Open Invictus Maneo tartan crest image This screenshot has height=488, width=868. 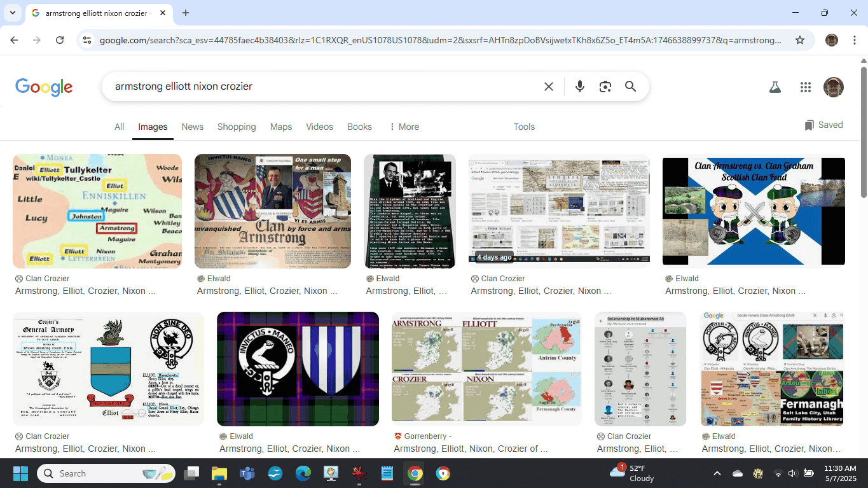point(298,369)
